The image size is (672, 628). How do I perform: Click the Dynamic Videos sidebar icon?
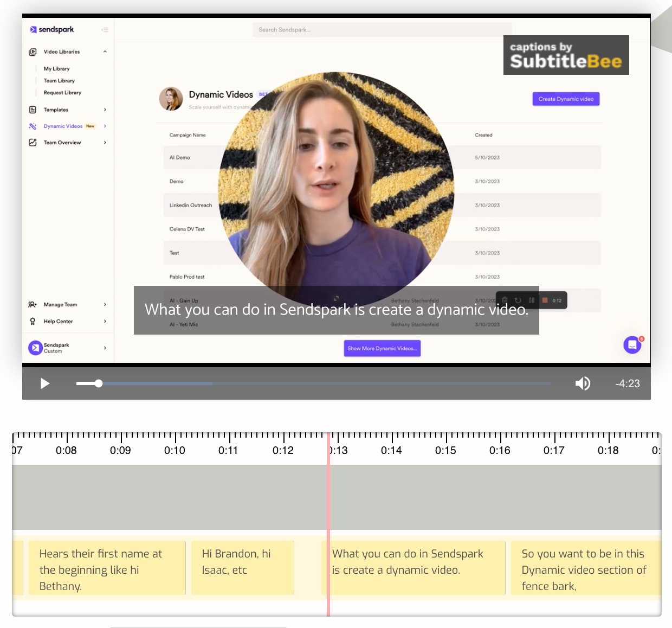[x=33, y=126]
